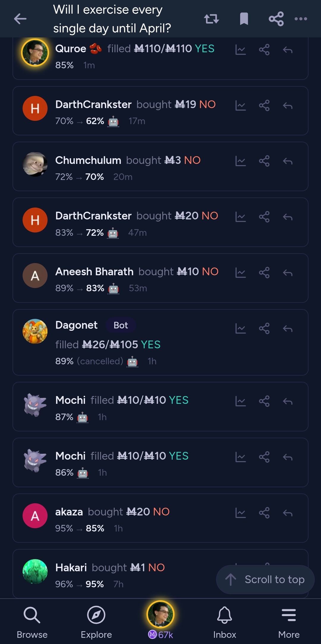Image resolution: width=321 pixels, height=644 pixels.
Task: Share Mochi's 87% filled bet
Action: click(x=264, y=401)
